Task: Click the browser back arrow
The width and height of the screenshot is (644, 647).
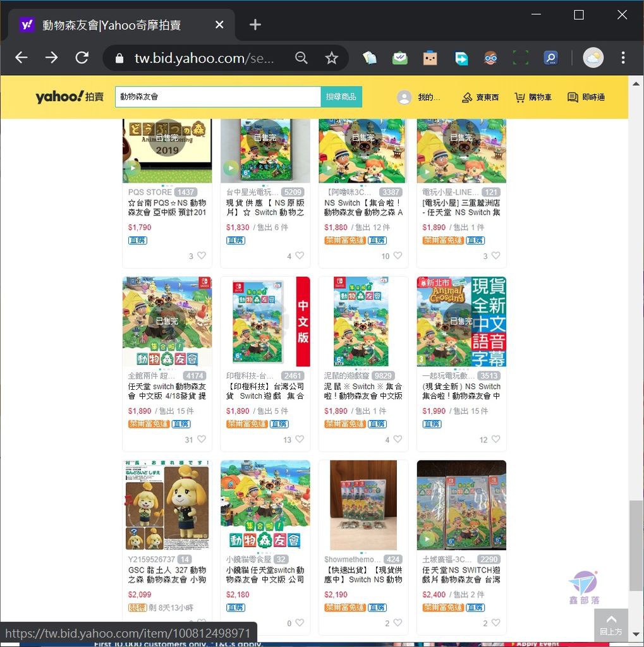Action: click(x=21, y=57)
